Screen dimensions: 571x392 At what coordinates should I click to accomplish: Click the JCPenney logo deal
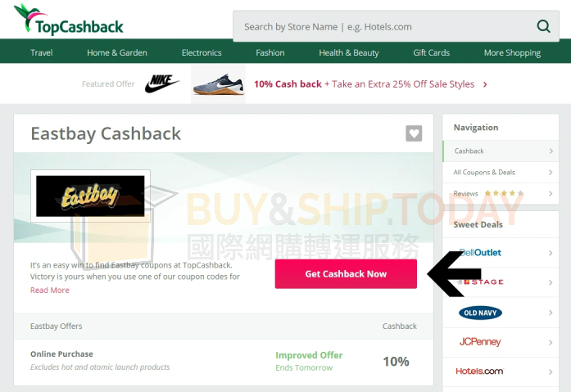click(x=480, y=342)
